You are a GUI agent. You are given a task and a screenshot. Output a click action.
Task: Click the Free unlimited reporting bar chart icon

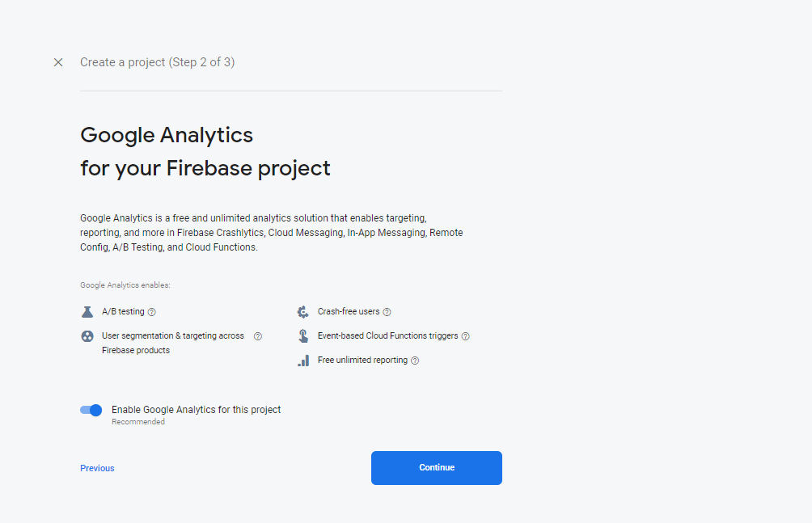303,361
